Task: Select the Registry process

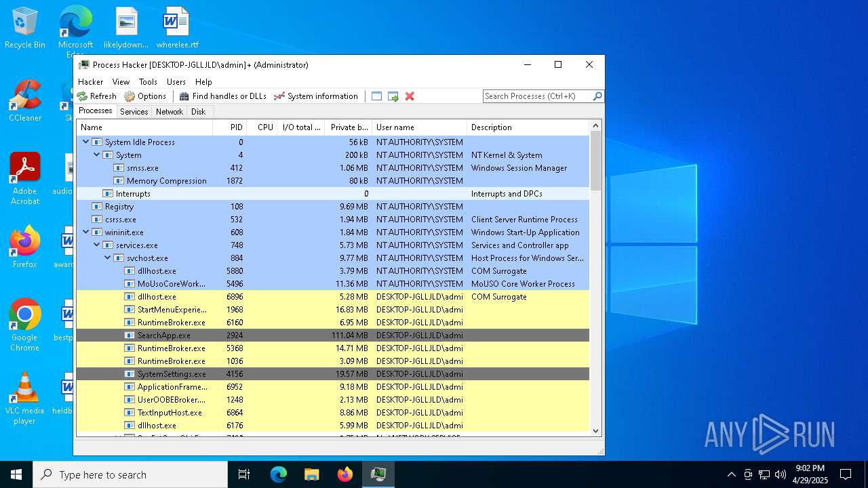Action: (x=333, y=207)
